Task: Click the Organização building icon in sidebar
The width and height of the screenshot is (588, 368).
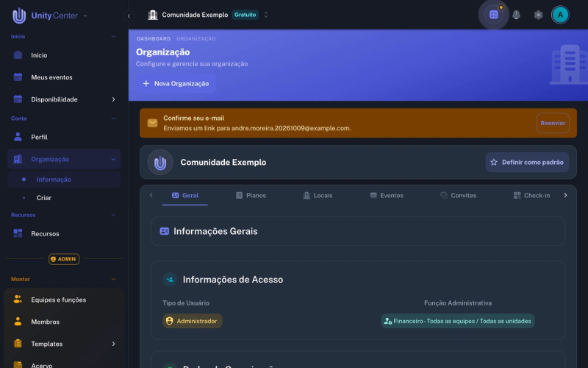Action: pos(18,159)
